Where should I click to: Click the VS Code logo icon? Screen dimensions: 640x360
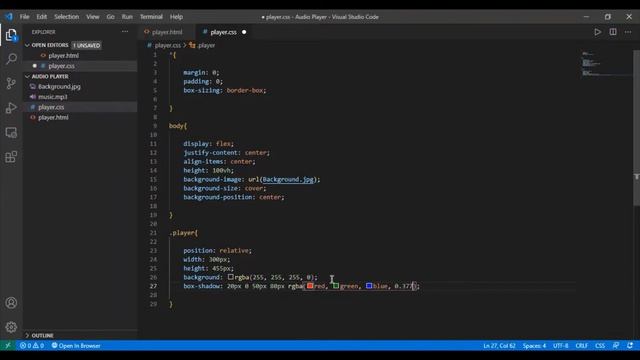(9, 17)
